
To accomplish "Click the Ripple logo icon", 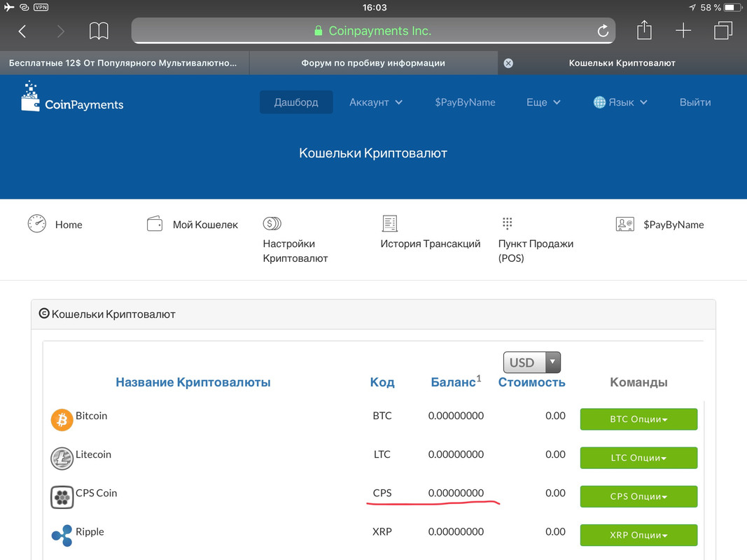I will (62, 535).
